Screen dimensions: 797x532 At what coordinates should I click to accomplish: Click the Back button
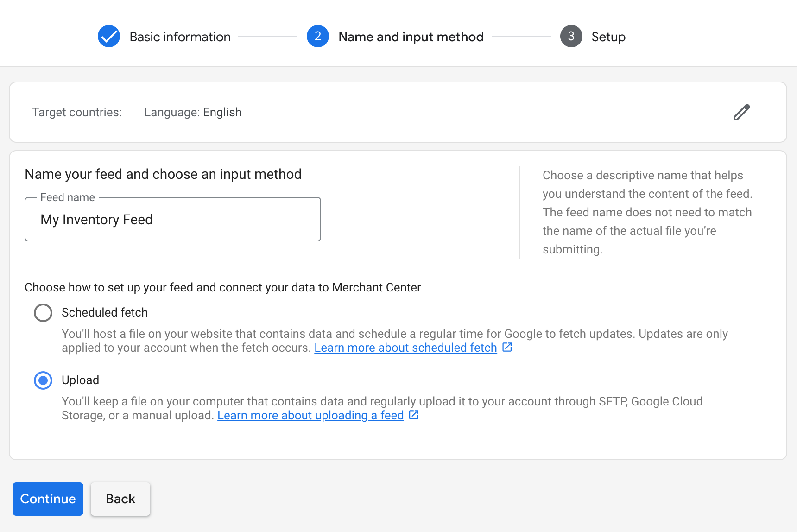point(120,499)
